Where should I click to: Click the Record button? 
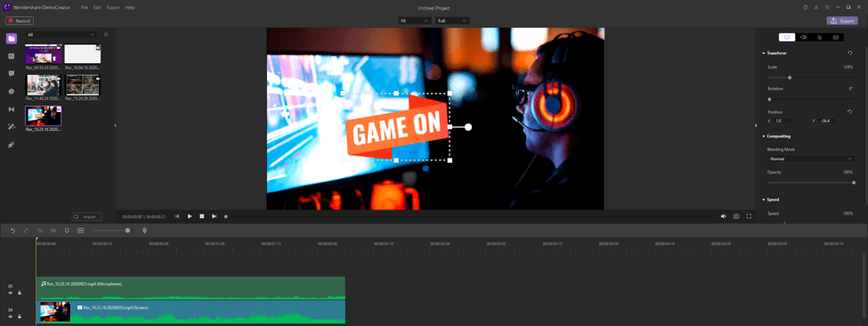click(20, 20)
